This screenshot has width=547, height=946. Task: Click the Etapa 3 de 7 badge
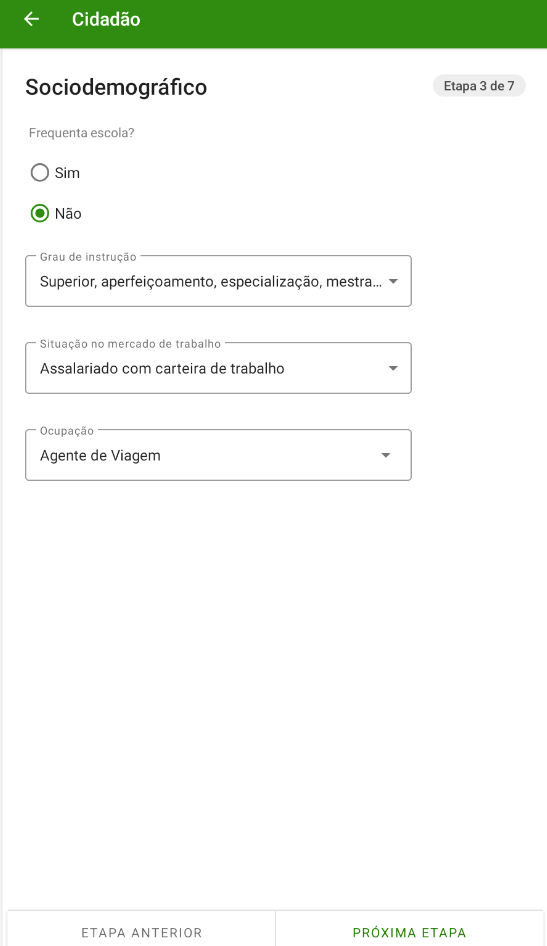pyautogui.click(x=479, y=86)
